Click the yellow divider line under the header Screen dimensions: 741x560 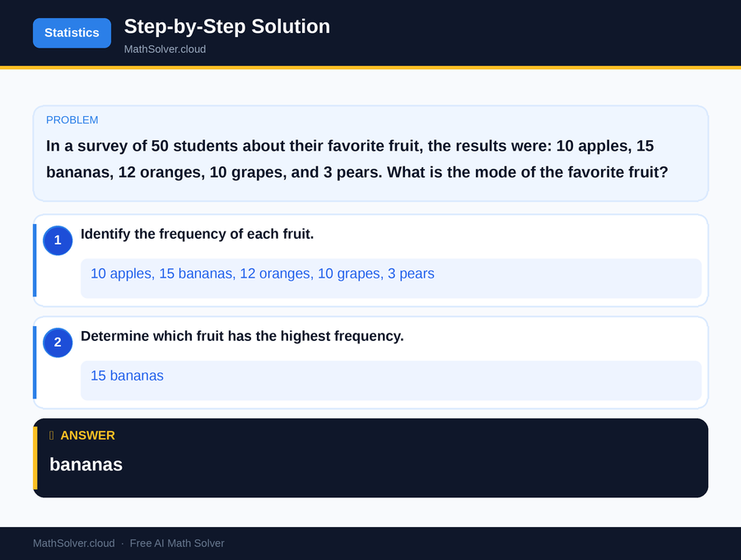click(x=370, y=65)
